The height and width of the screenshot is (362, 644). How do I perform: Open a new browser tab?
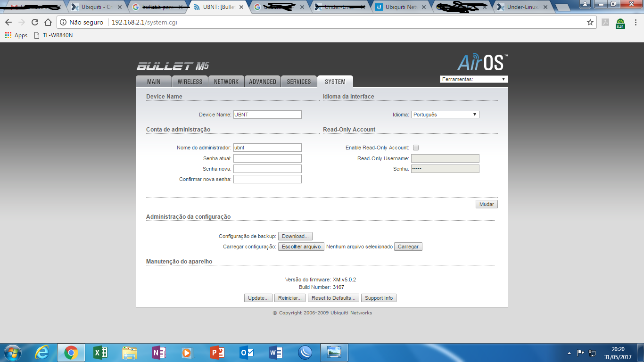coord(562,7)
